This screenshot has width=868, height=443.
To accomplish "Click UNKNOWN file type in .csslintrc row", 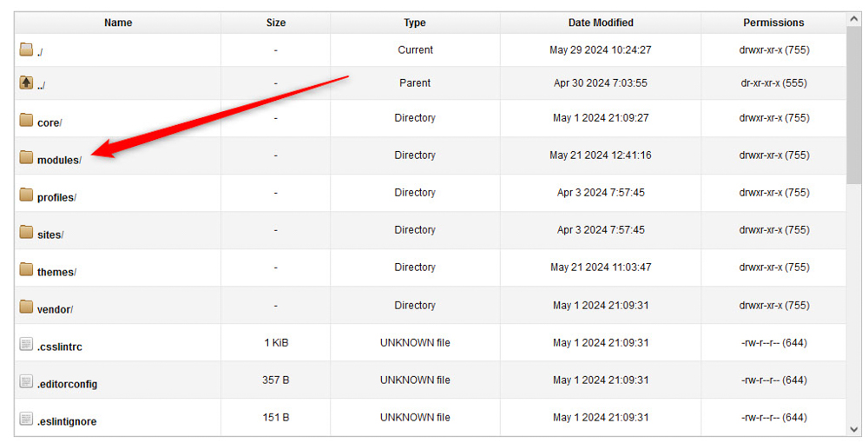I will point(415,343).
